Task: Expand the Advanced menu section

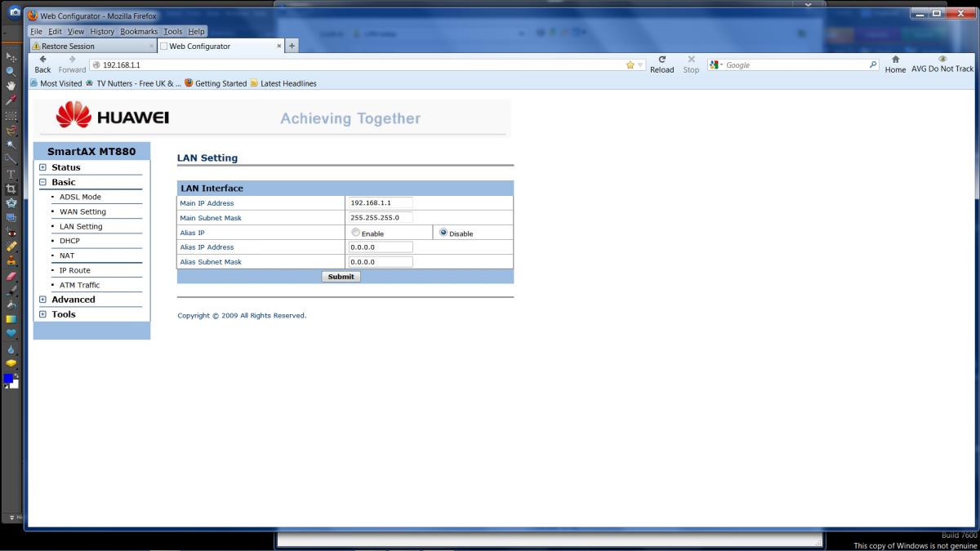Action: (x=42, y=300)
